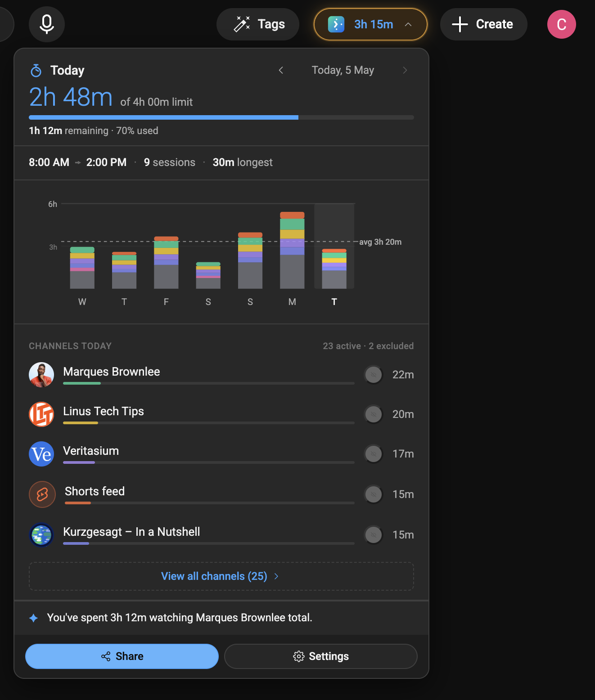Viewport: 595px width, 700px height.
Task: Click the Today, 5 May date label
Action: [343, 70]
